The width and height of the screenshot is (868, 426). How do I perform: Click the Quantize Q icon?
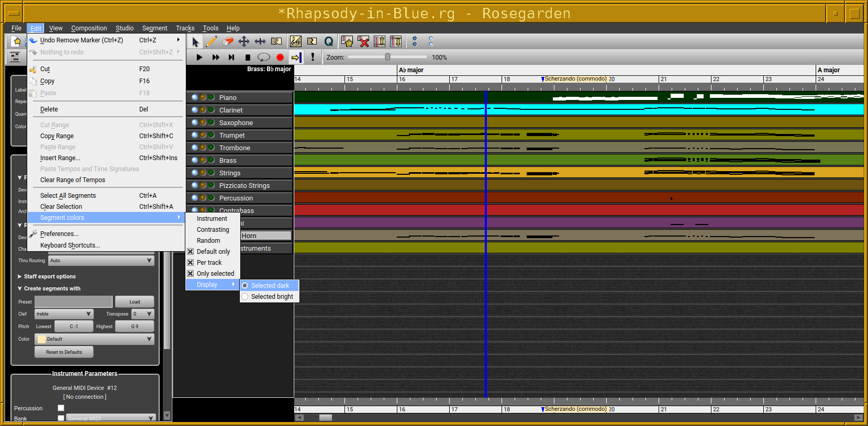click(x=329, y=41)
